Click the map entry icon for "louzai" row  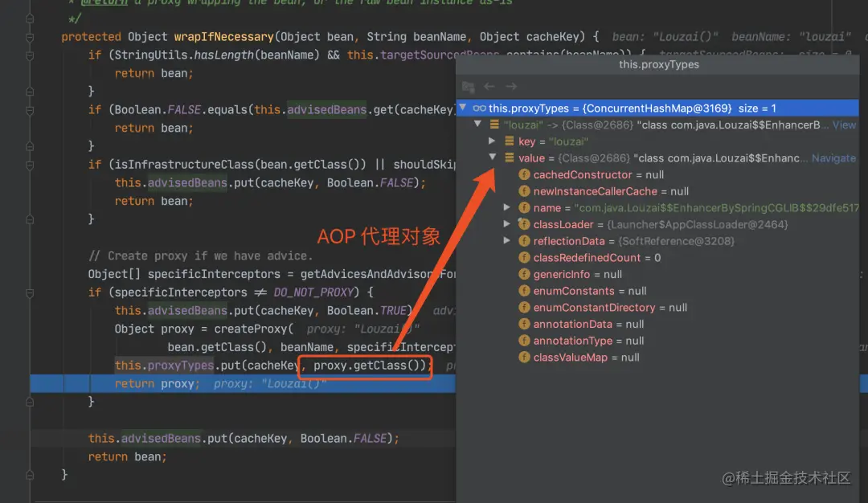click(x=494, y=125)
